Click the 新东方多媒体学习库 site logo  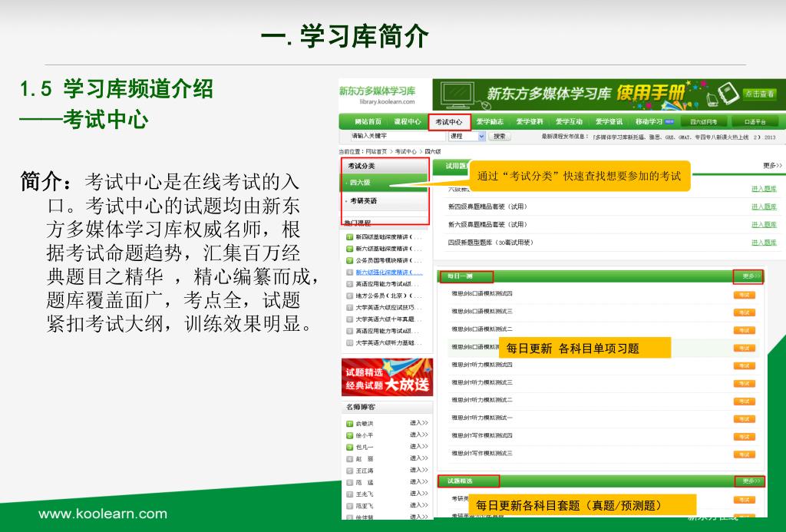pos(378,94)
